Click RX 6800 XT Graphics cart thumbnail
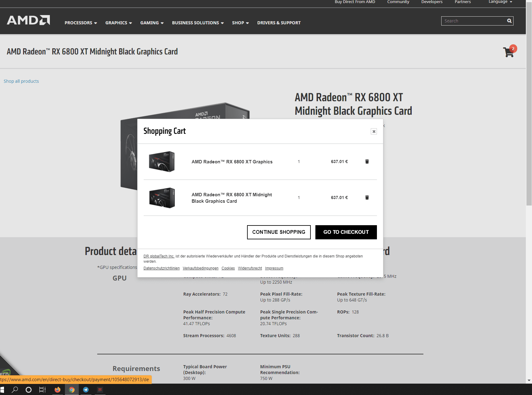Image resolution: width=532 pixels, height=395 pixels. [162, 162]
